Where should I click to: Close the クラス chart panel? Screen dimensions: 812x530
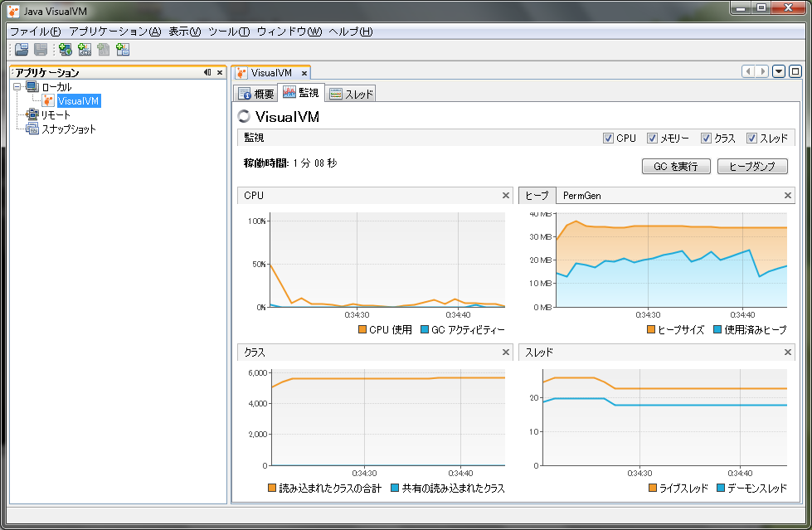pyautogui.click(x=506, y=353)
